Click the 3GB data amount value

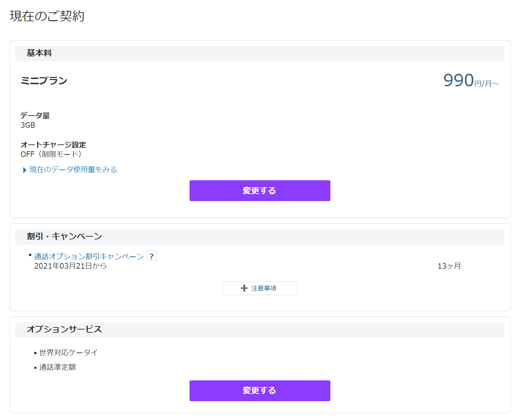[28, 125]
